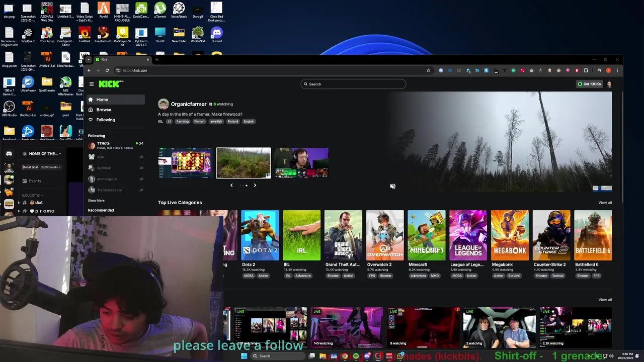Viewport: 644px width, 362px height.
Task: Open the Battlefield 6 category card
Action: click(x=593, y=235)
